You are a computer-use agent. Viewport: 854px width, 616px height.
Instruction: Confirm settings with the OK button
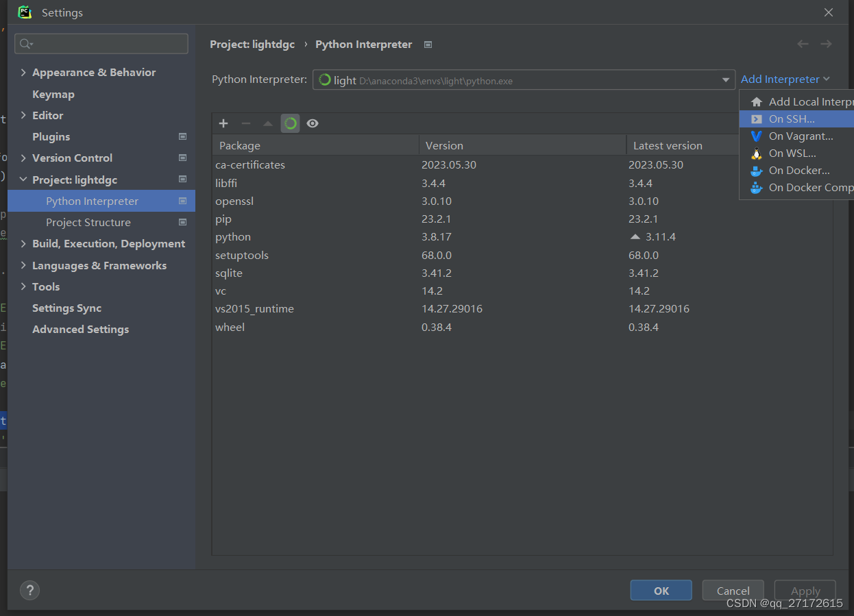point(661,591)
